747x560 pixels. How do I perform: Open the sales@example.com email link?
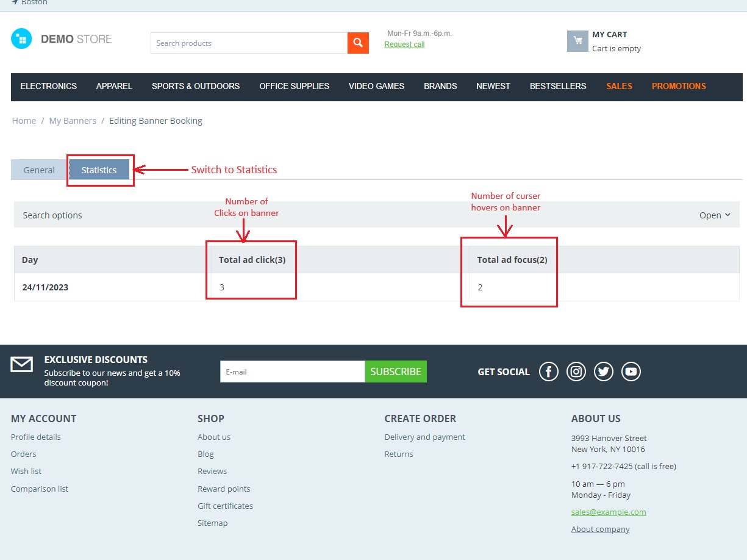(x=609, y=512)
